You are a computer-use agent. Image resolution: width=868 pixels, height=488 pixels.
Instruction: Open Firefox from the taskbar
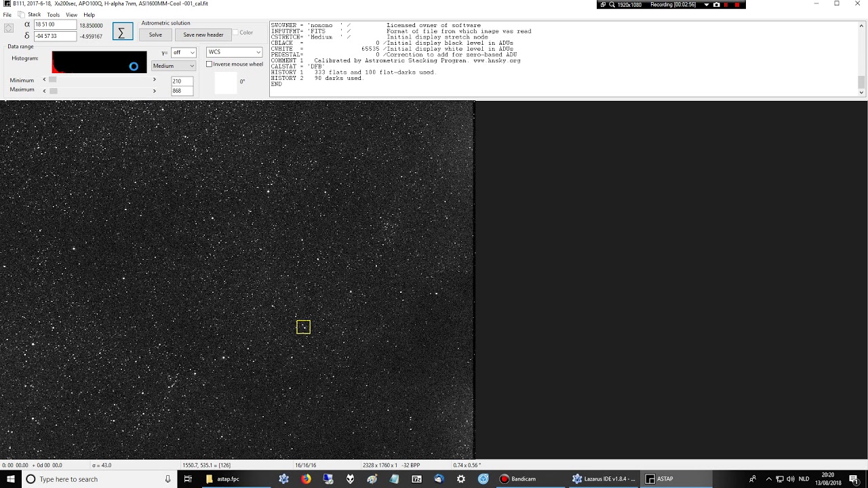coord(306,479)
